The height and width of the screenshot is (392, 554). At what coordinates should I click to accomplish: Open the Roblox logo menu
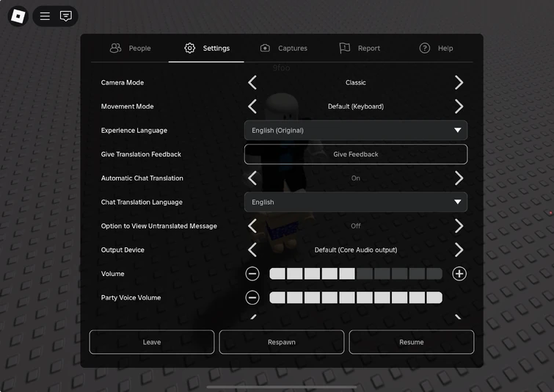(x=18, y=16)
